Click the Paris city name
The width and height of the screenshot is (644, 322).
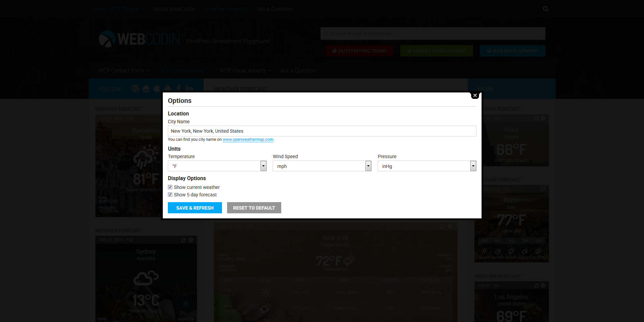pyautogui.click(x=511, y=130)
